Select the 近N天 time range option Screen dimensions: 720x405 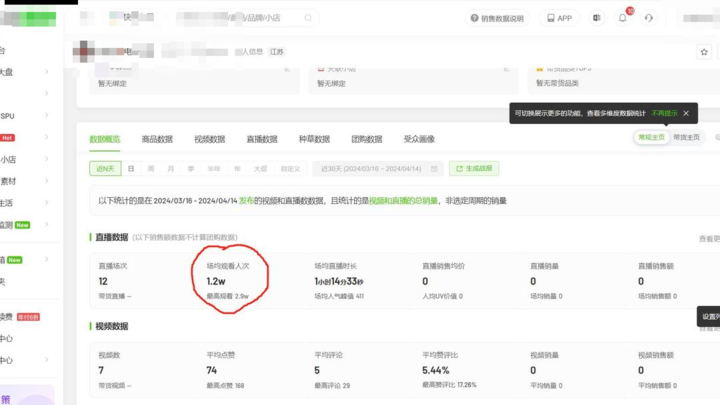pos(103,169)
